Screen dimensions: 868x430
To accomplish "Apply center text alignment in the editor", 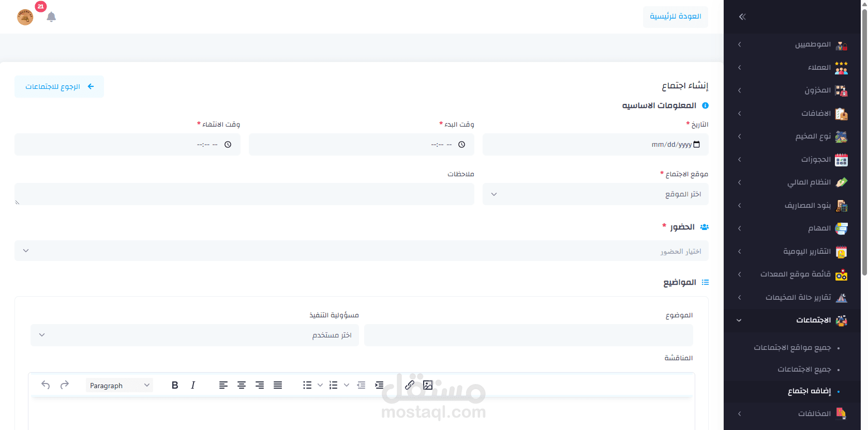I will pyautogui.click(x=242, y=385).
